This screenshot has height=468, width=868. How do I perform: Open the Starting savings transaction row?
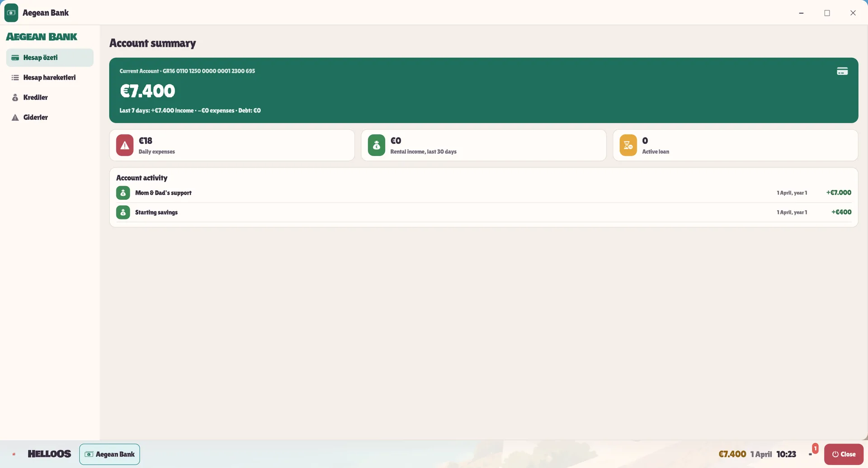(484, 212)
